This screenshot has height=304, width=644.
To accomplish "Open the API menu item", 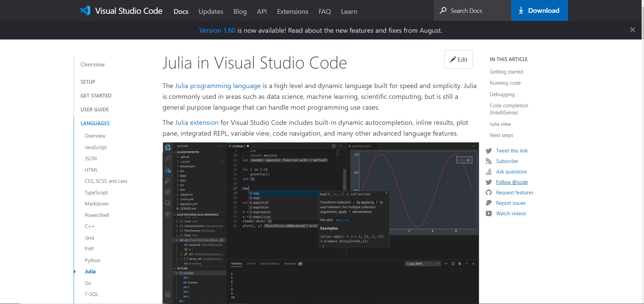I will click(262, 11).
